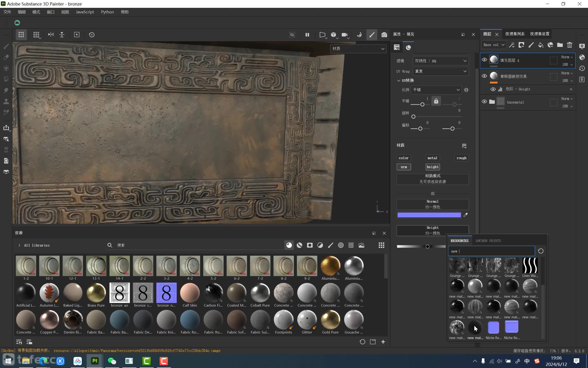
Task: Open the 滤镜 双线性 HQ dropdown
Action: pyautogui.click(x=441, y=61)
